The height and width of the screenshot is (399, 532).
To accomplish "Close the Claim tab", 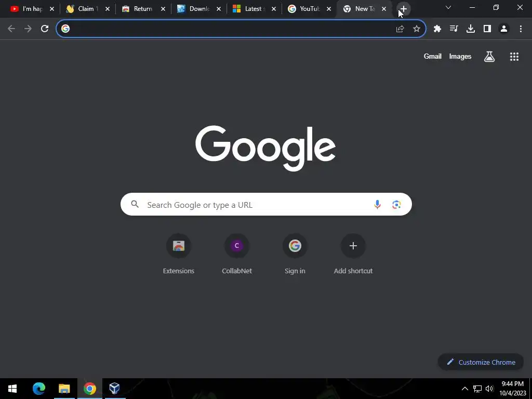I will pos(108,9).
